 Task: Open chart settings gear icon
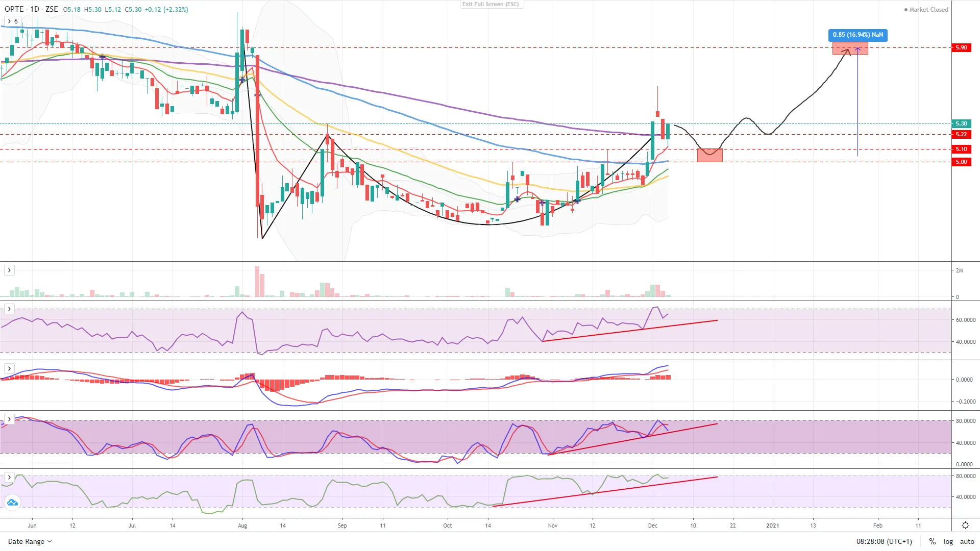click(965, 525)
